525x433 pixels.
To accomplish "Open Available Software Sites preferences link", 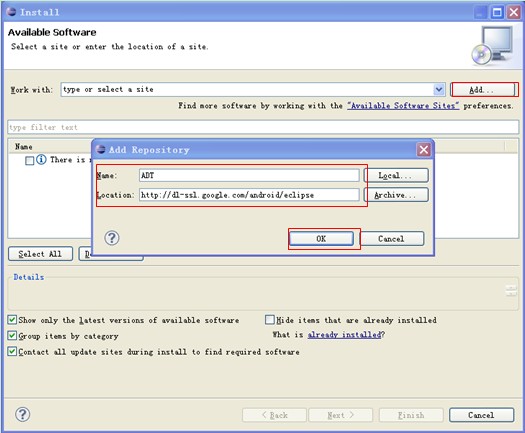I will tap(403, 105).
